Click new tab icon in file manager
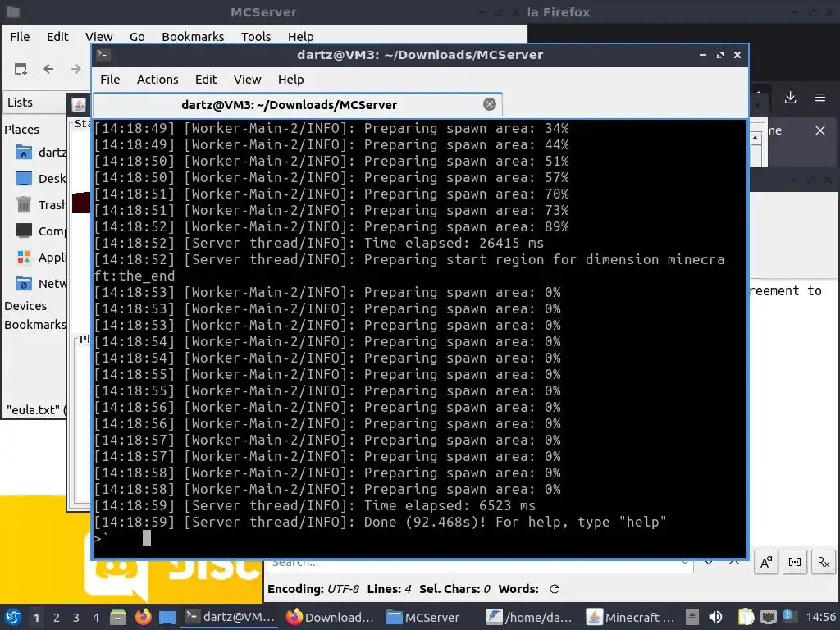The width and height of the screenshot is (840, 630). [21, 69]
